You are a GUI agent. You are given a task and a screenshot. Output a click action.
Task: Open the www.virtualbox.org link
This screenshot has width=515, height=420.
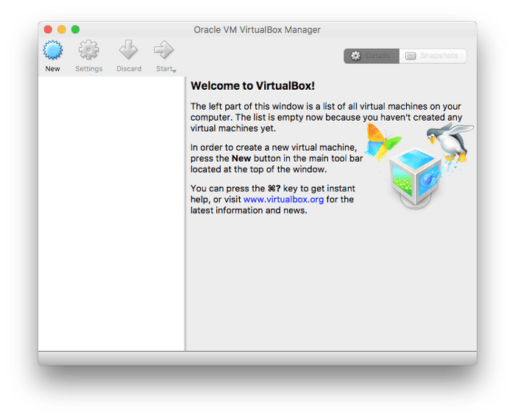pos(284,199)
